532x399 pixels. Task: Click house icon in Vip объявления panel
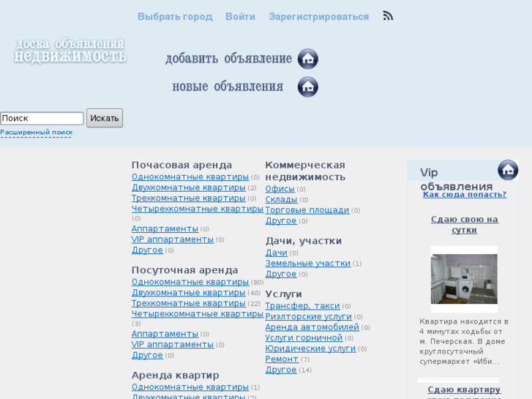[x=508, y=170]
